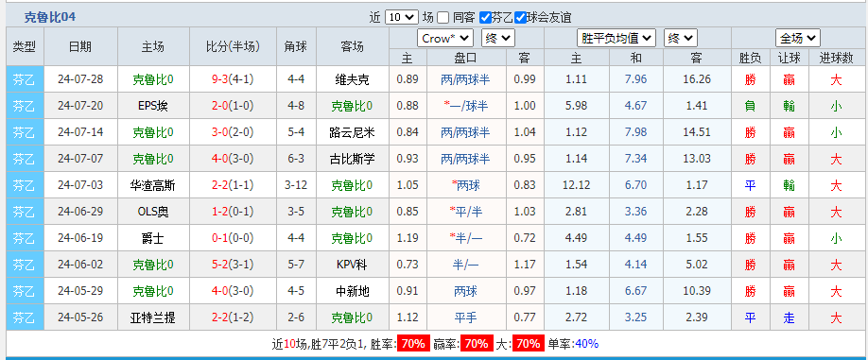Click handicap *平/半 on 24-06-29

tap(465, 212)
